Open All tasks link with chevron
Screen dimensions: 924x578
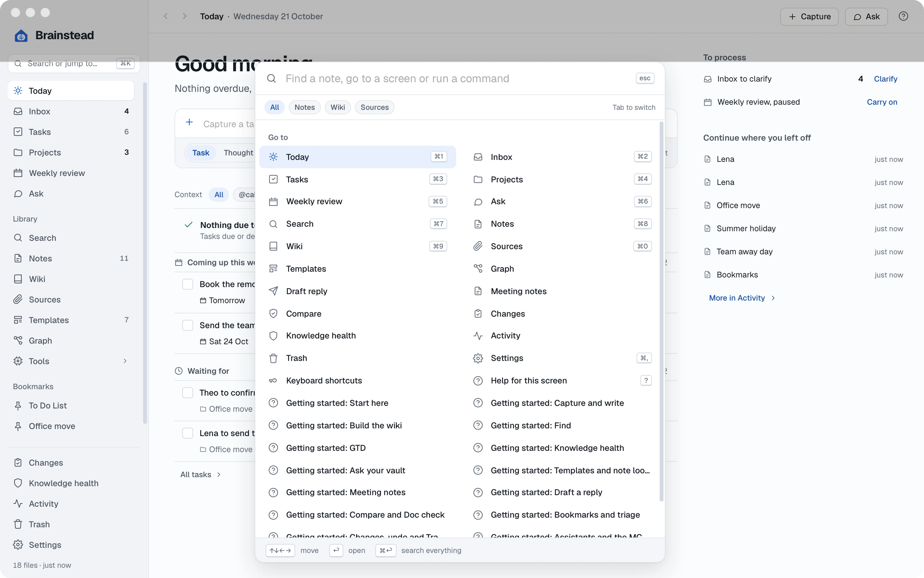coord(201,475)
